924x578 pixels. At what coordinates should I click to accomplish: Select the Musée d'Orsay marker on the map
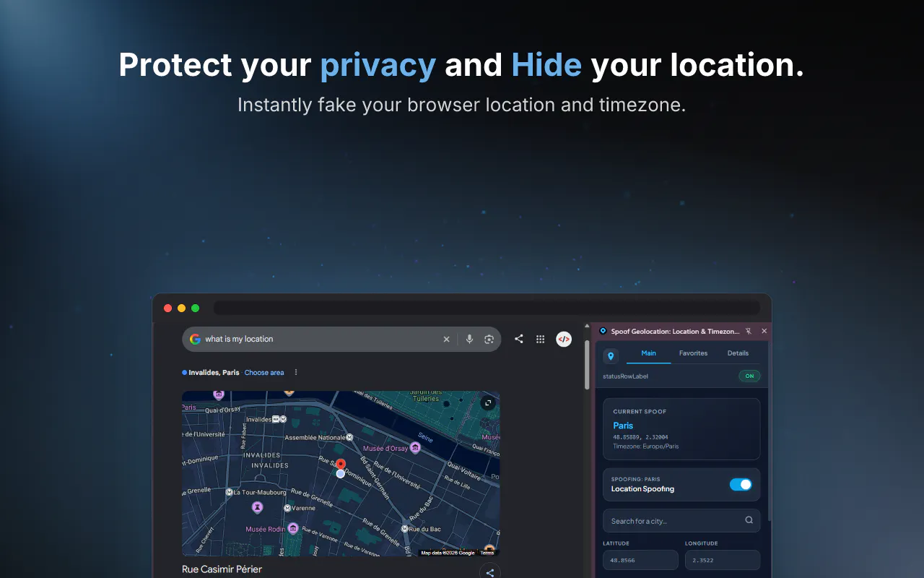[x=415, y=449]
